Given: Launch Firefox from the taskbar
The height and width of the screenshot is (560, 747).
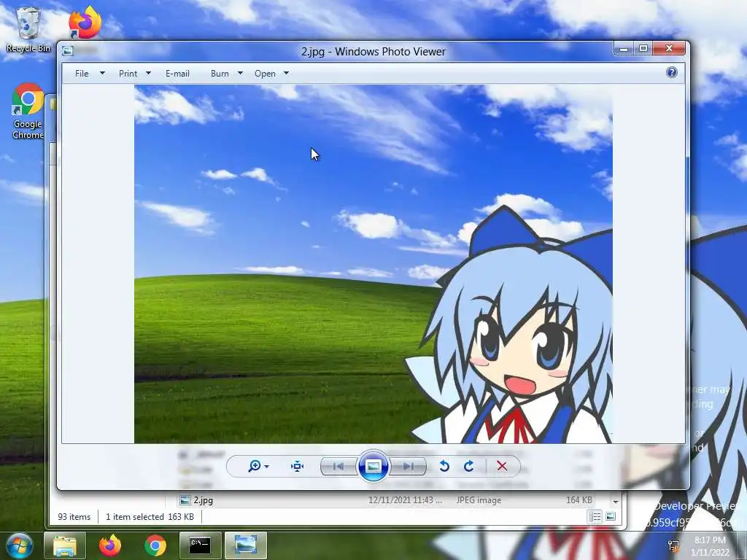Looking at the screenshot, I should 110,545.
